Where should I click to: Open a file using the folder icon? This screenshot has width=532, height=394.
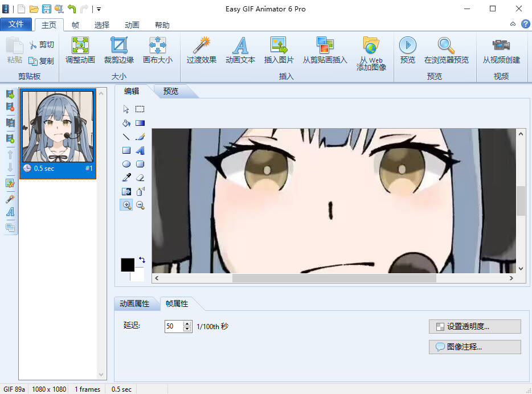[34, 9]
